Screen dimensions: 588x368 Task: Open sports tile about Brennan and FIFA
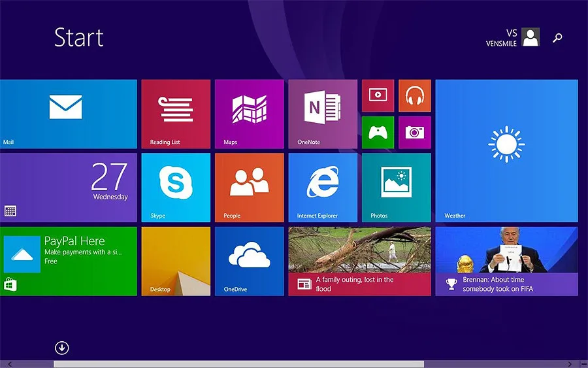pos(506,261)
